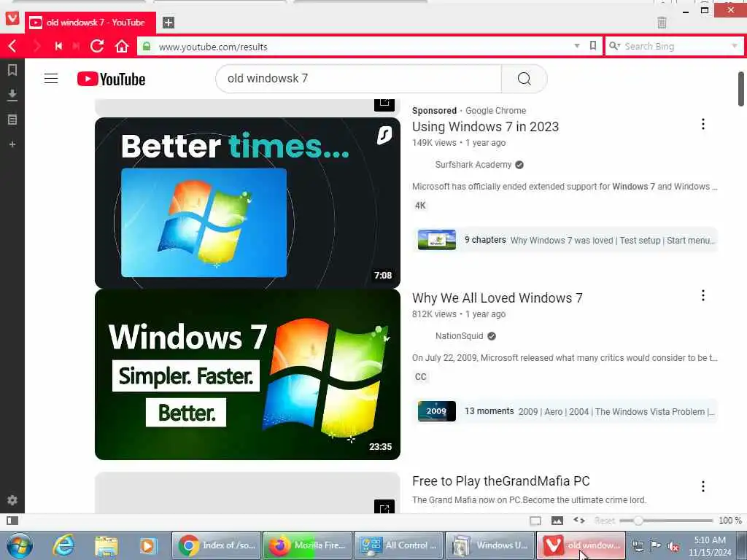Visit NationSquid channel
747x560 pixels.
[460, 336]
